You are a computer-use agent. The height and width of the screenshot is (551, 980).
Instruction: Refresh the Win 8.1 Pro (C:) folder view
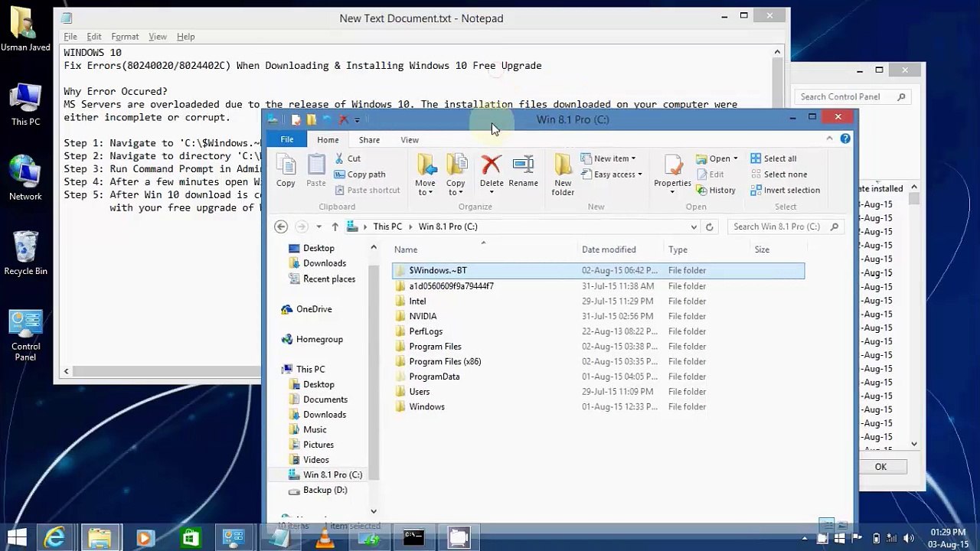pyautogui.click(x=709, y=227)
